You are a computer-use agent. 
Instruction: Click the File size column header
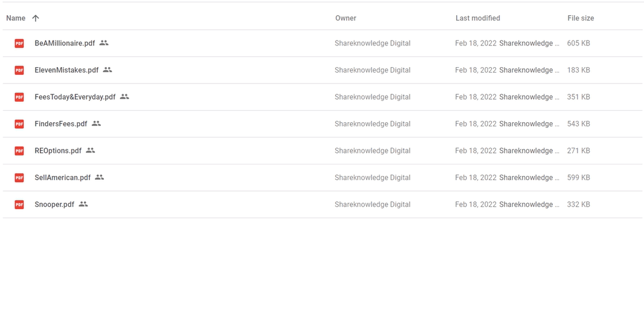[x=581, y=18]
